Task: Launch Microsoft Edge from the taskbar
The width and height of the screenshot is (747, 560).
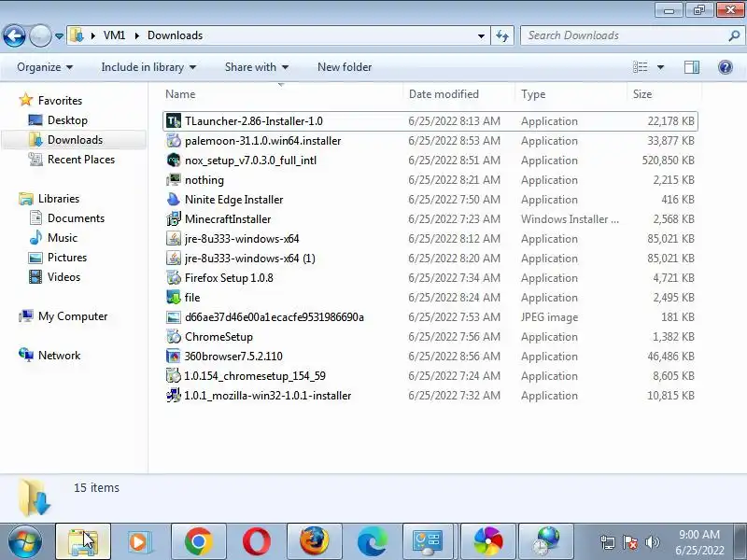Action: point(373,541)
